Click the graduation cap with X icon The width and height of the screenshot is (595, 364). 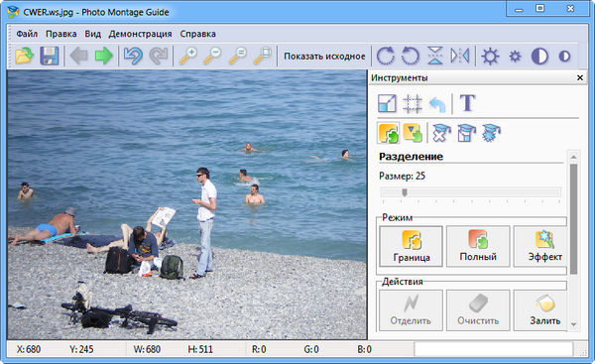point(441,133)
